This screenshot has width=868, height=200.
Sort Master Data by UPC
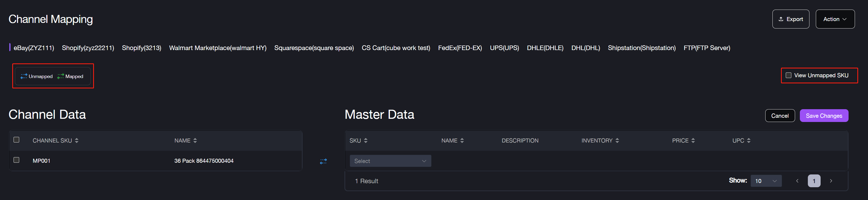[748, 141]
